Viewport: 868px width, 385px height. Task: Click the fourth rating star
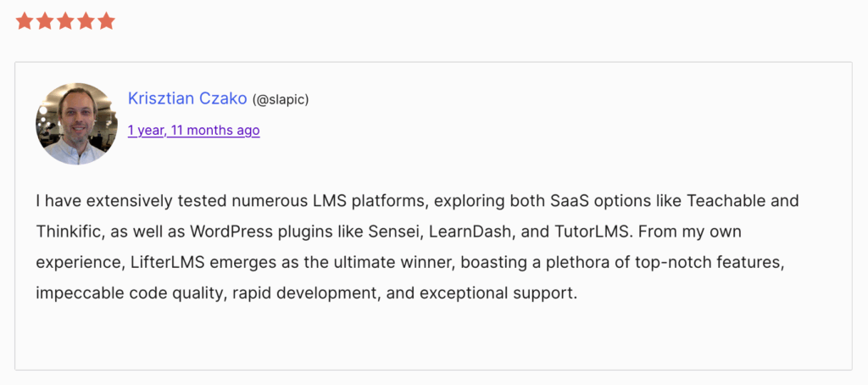85,21
